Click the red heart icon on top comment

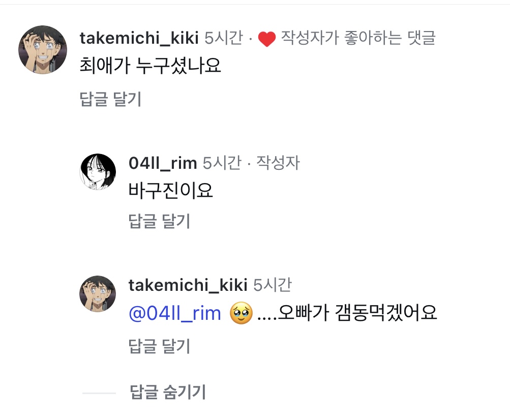(267, 39)
